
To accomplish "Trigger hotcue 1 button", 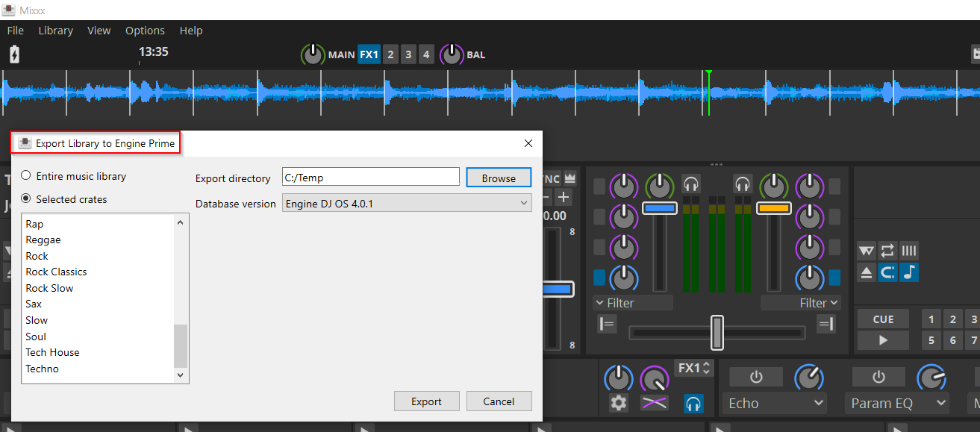I will tap(931, 319).
